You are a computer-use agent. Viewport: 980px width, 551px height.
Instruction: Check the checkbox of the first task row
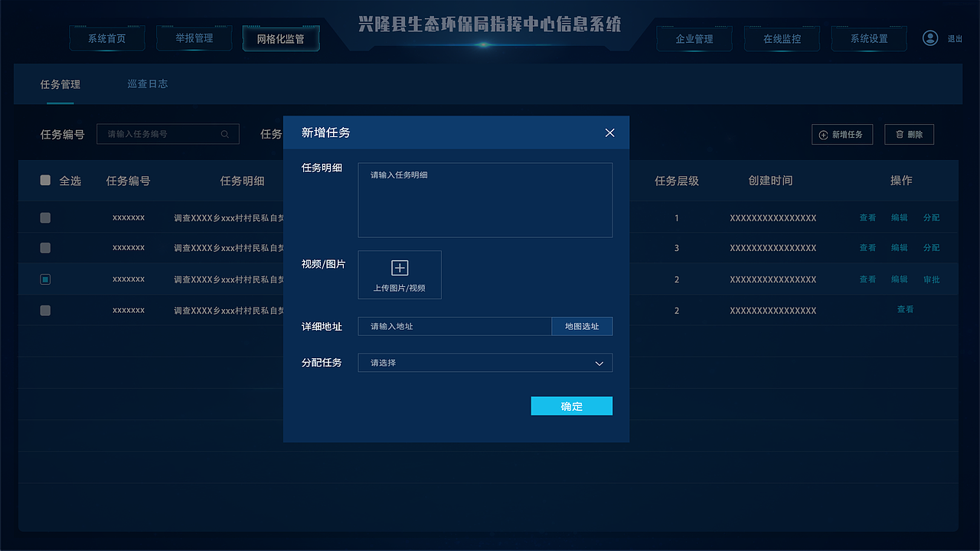(44, 217)
